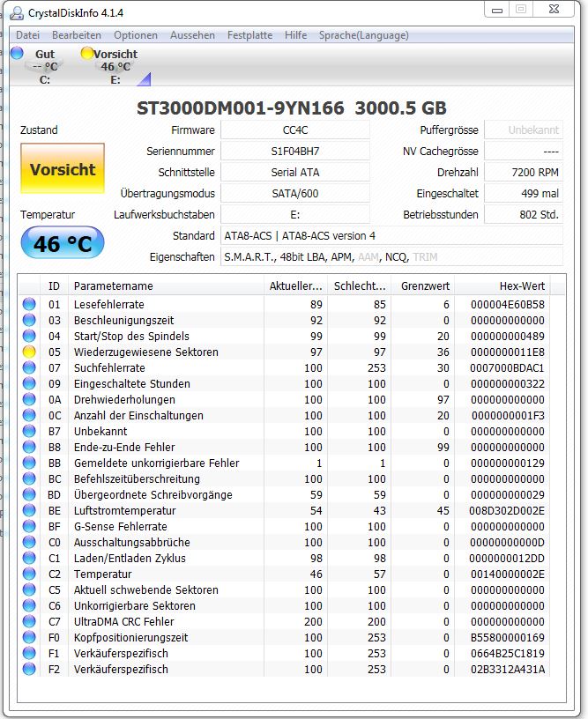Open the Festplatte menu

coord(250,35)
